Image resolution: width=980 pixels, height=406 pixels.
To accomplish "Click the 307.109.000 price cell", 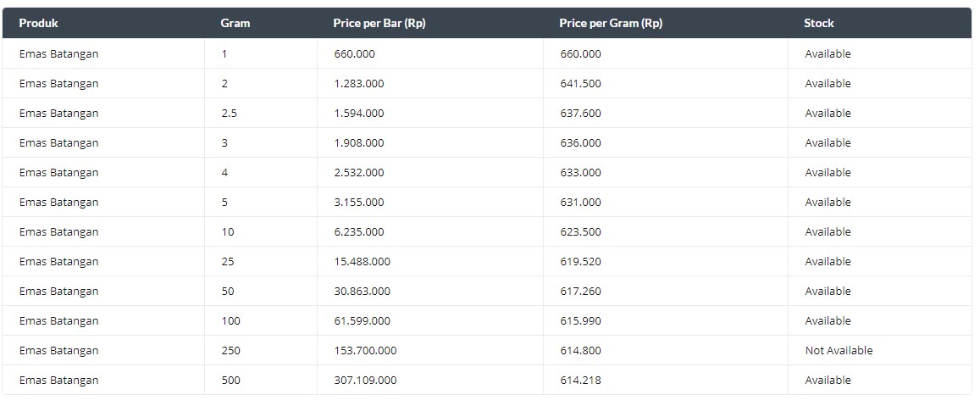I will pos(365,381).
